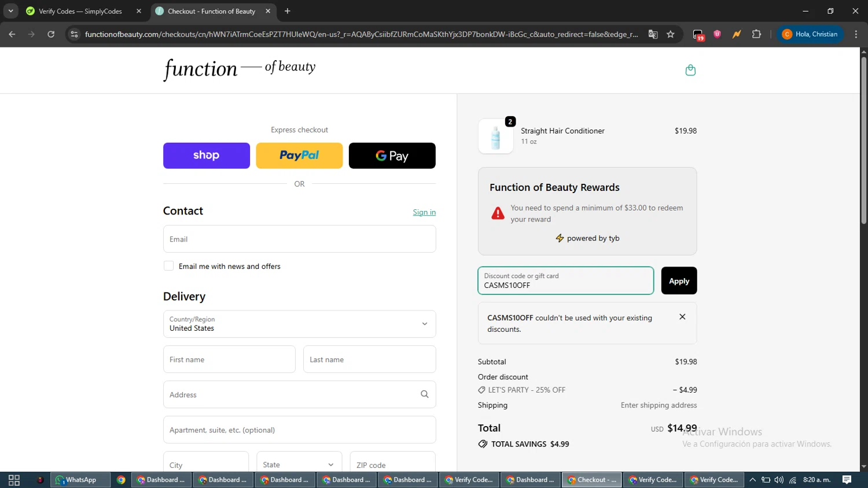Viewport: 868px width, 488px height.
Task: Click the Wi-Fi network tray icon
Action: tap(793, 480)
